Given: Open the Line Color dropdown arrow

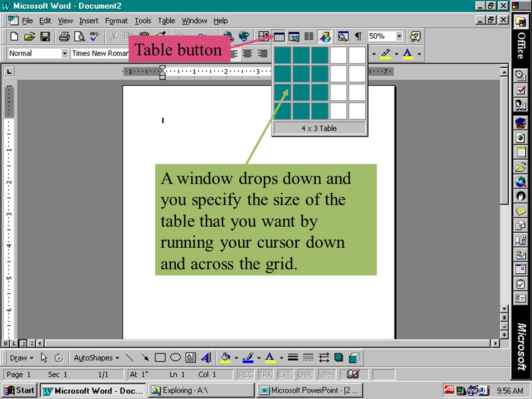Looking at the screenshot, I should (x=259, y=358).
